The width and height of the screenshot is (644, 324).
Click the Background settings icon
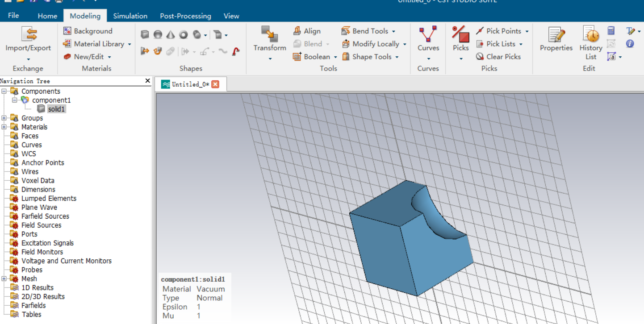pos(67,31)
